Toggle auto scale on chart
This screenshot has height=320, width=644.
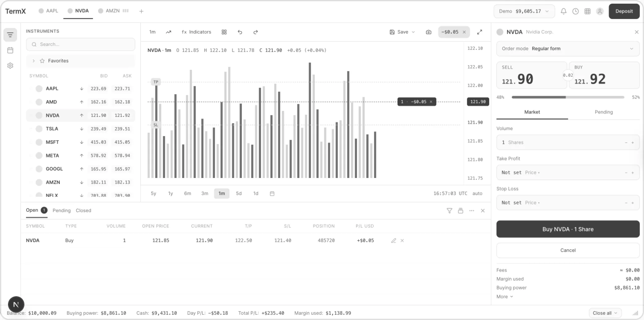[x=477, y=193]
